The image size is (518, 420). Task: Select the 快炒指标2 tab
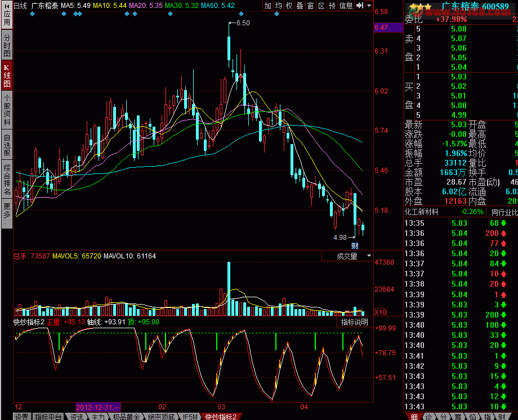(x=221, y=417)
